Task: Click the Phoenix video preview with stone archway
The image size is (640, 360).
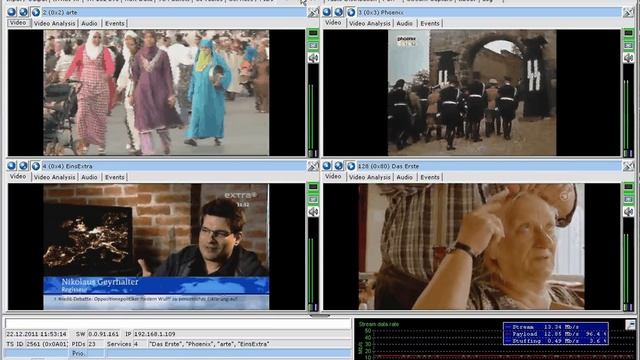Action: [472, 93]
